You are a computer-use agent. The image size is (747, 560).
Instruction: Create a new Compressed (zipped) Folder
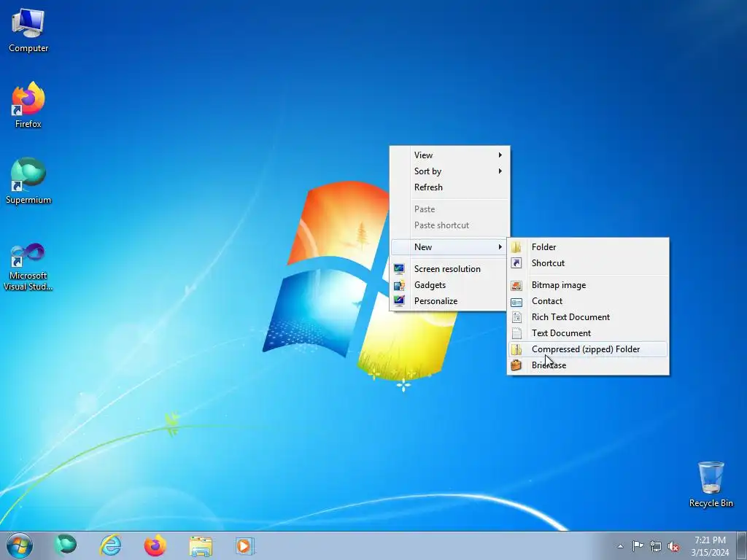tap(588, 349)
